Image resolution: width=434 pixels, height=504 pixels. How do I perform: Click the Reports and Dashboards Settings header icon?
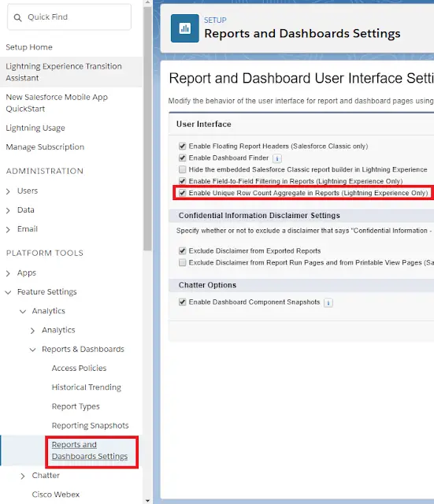point(185,28)
